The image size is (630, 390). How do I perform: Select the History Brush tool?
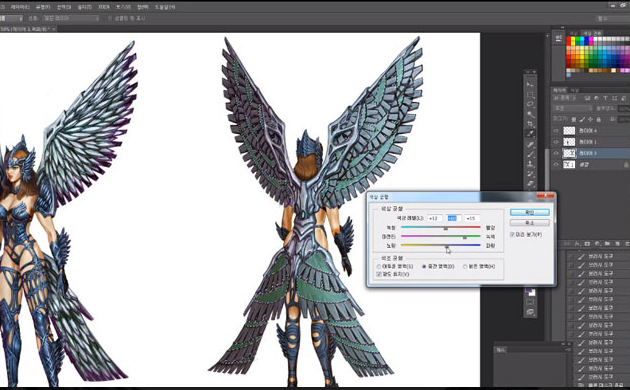pos(530,174)
